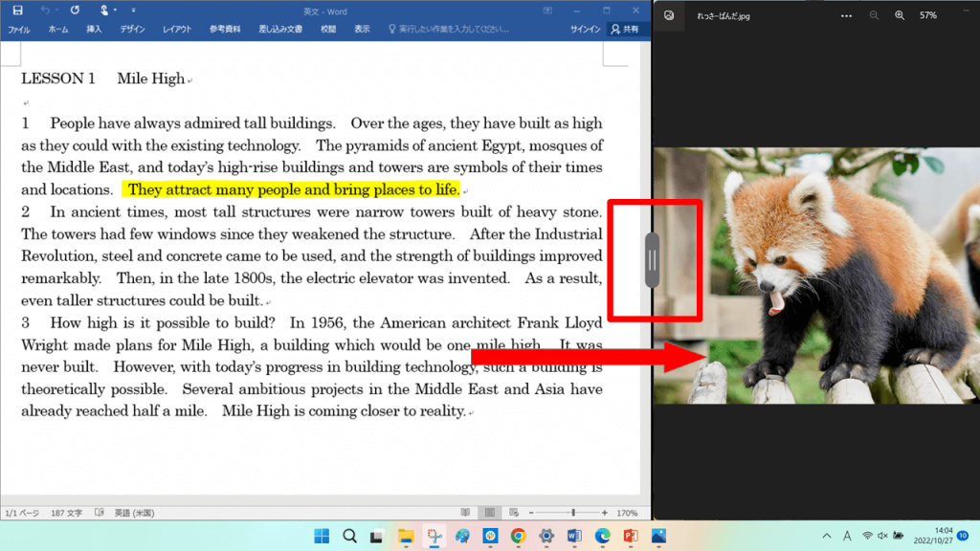
Task: Zoom in on the photo with the magnifier plus
Action: (x=900, y=15)
